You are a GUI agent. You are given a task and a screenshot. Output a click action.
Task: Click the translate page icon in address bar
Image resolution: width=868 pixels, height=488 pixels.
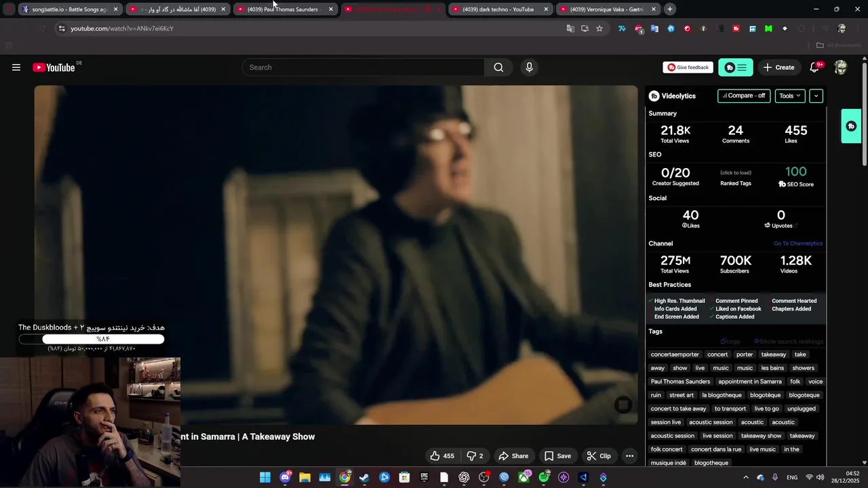click(570, 28)
